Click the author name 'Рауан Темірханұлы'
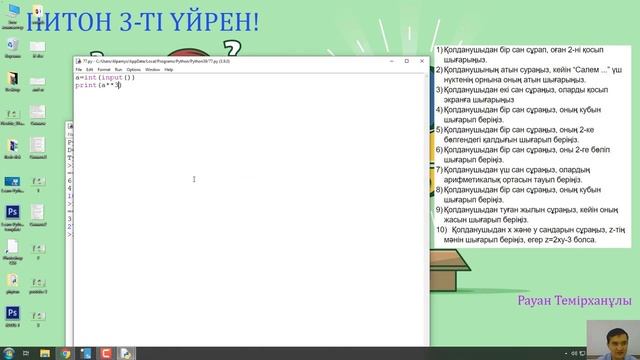 (574, 301)
